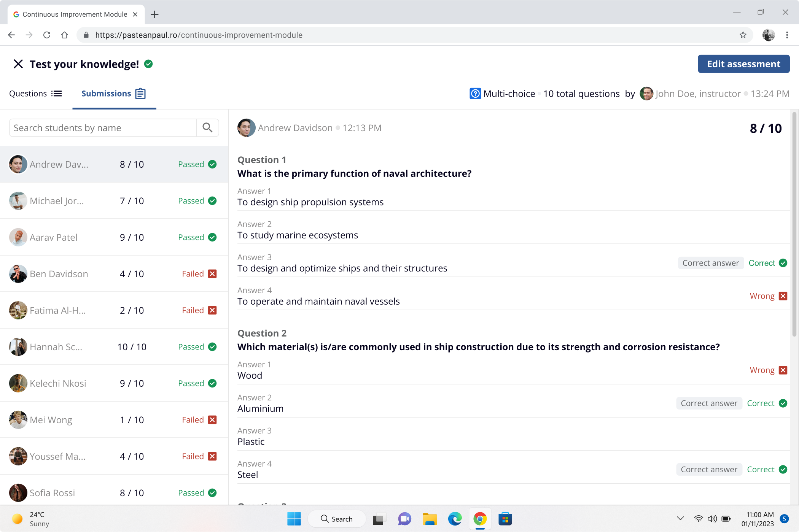Open the Chrome three-dot menu
The height and width of the screenshot is (532, 799).
[787, 35]
